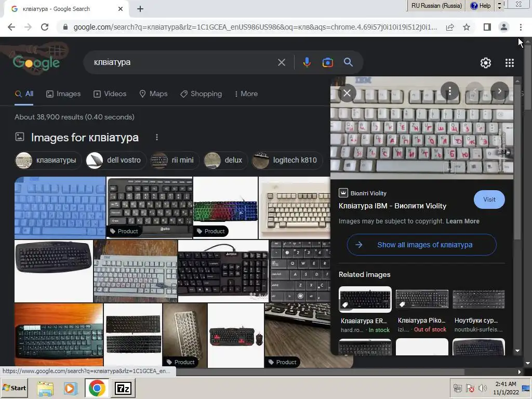Open Chrome three-dot menu

click(521, 27)
